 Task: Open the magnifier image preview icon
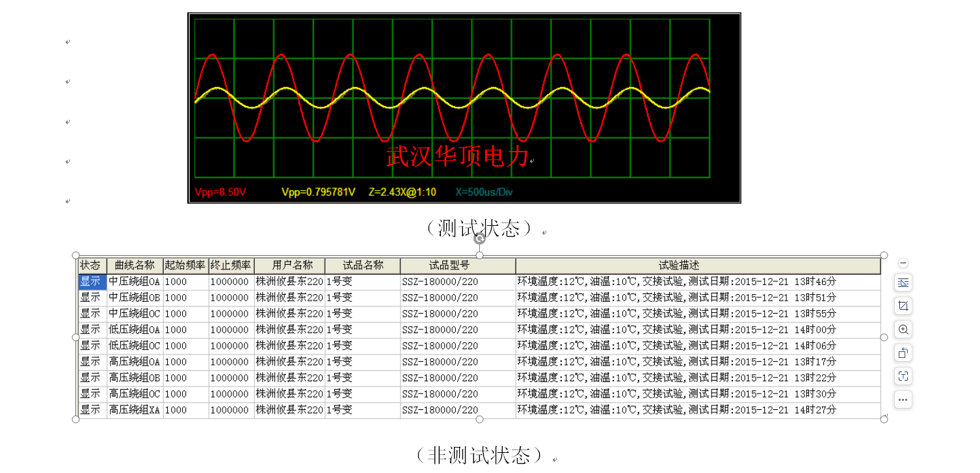click(x=903, y=329)
